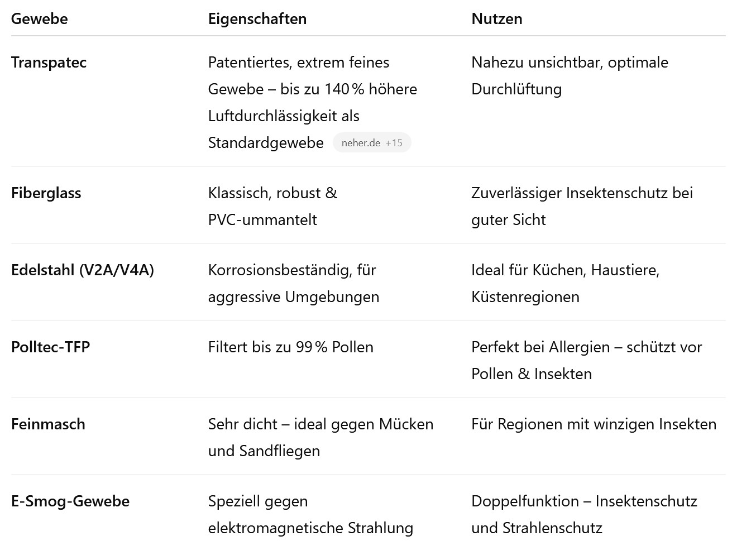The width and height of the screenshot is (732, 560).
Task: Click 'Zuverlässiger Insektenschutz bei guter Sicht' cell
Action: pos(582,207)
